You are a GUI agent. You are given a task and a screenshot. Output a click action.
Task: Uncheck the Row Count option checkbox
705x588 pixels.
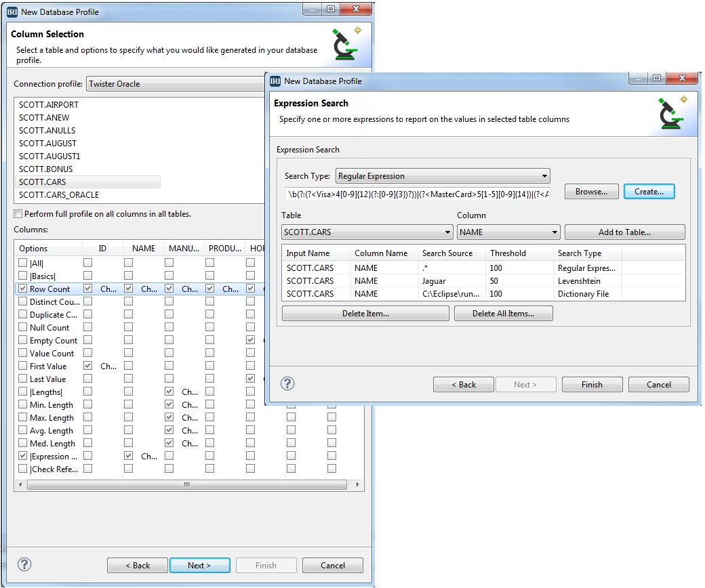[x=22, y=289]
